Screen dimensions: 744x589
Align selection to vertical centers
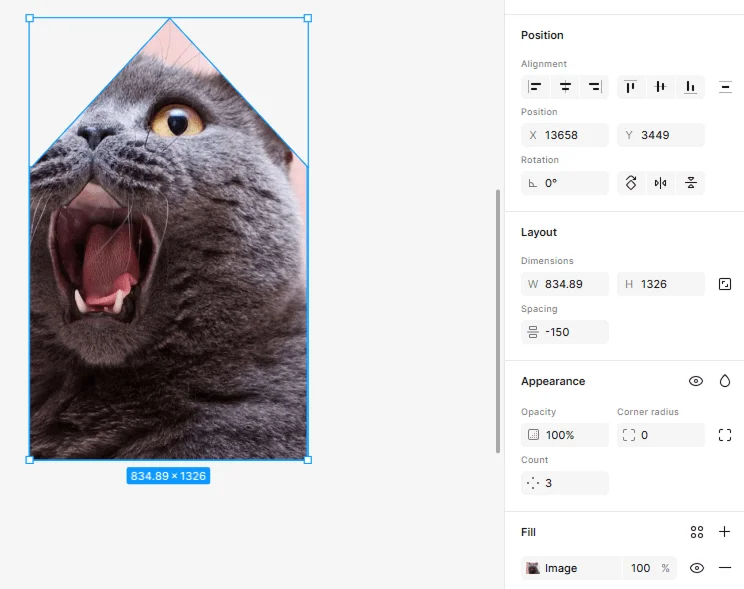point(660,87)
